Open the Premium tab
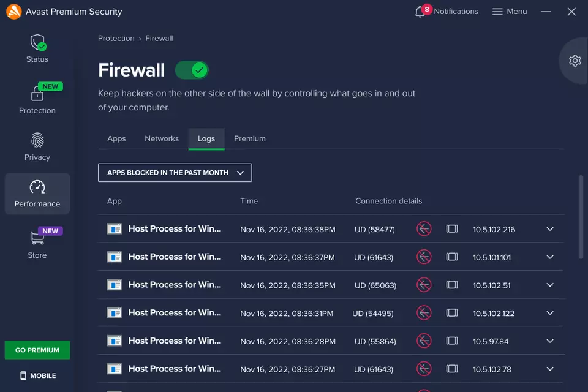The width and height of the screenshot is (588, 392). (x=250, y=138)
